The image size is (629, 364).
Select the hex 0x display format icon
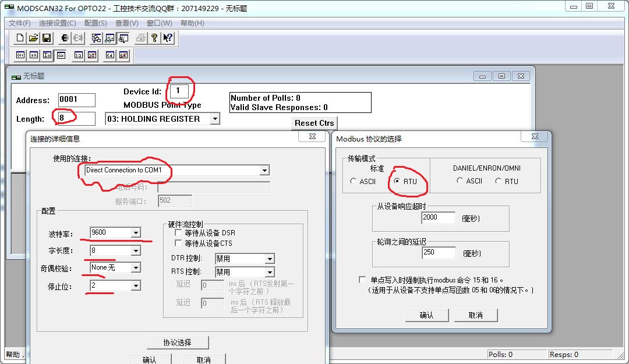[x=61, y=55]
